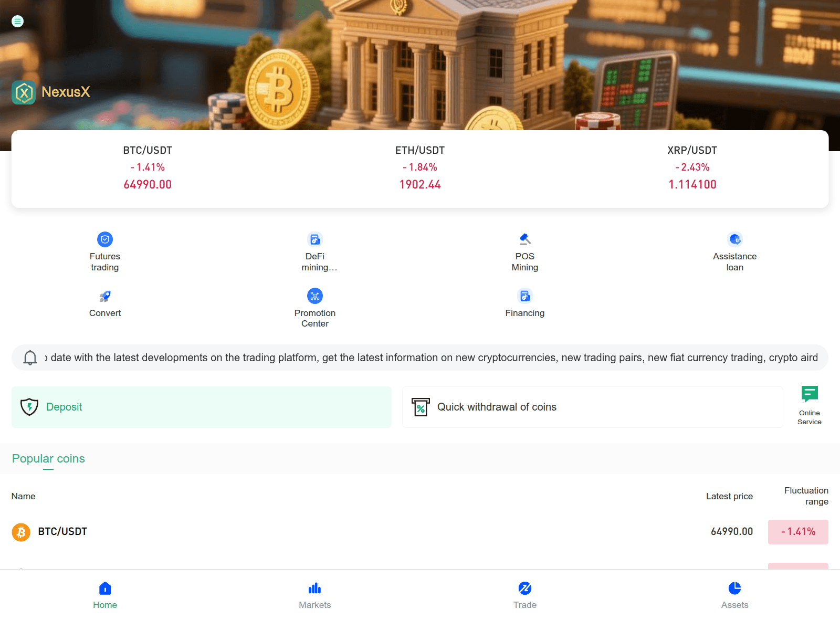This screenshot has height=630, width=840.
Task: Click the Latest price column header
Action: pos(729,496)
